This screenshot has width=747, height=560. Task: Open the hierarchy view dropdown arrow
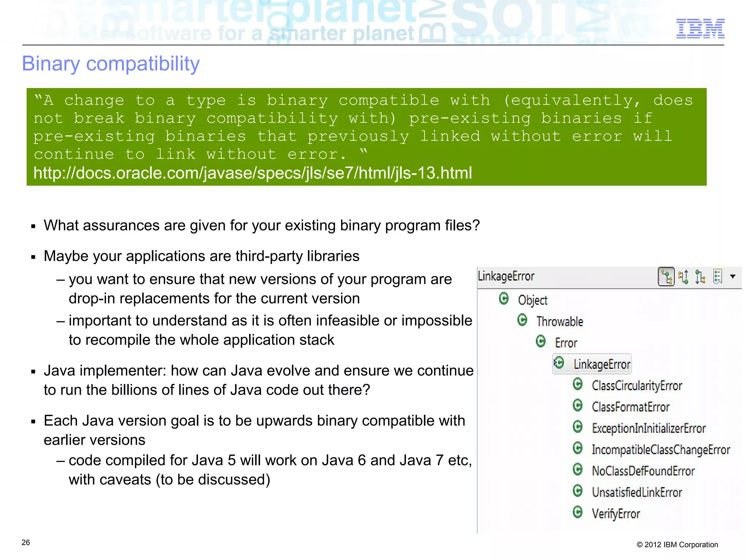[732, 277]
